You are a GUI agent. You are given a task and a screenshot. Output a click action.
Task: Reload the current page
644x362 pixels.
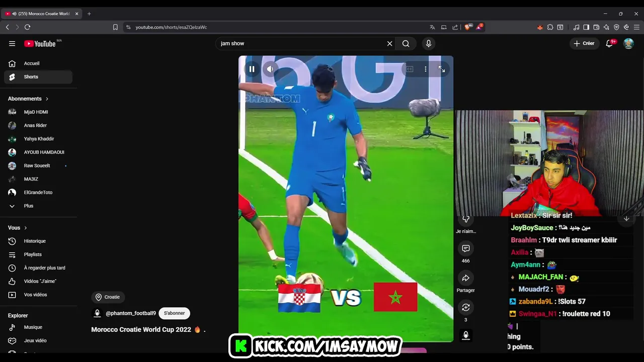tap(27, 27)
